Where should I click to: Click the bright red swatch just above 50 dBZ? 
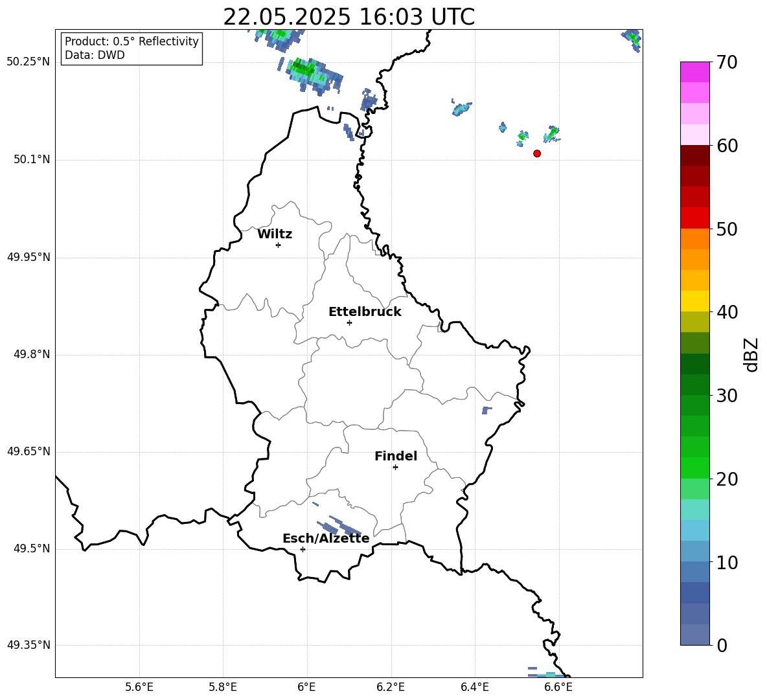[694, 218]
